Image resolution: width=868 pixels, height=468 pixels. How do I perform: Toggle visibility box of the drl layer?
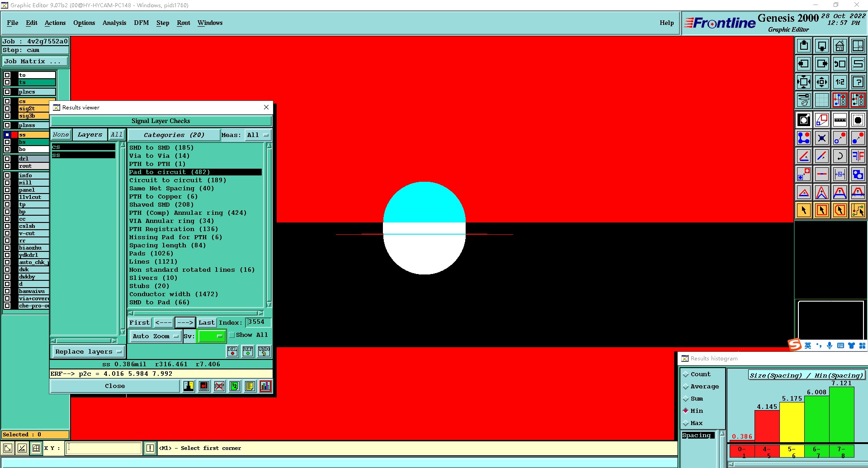7,159
